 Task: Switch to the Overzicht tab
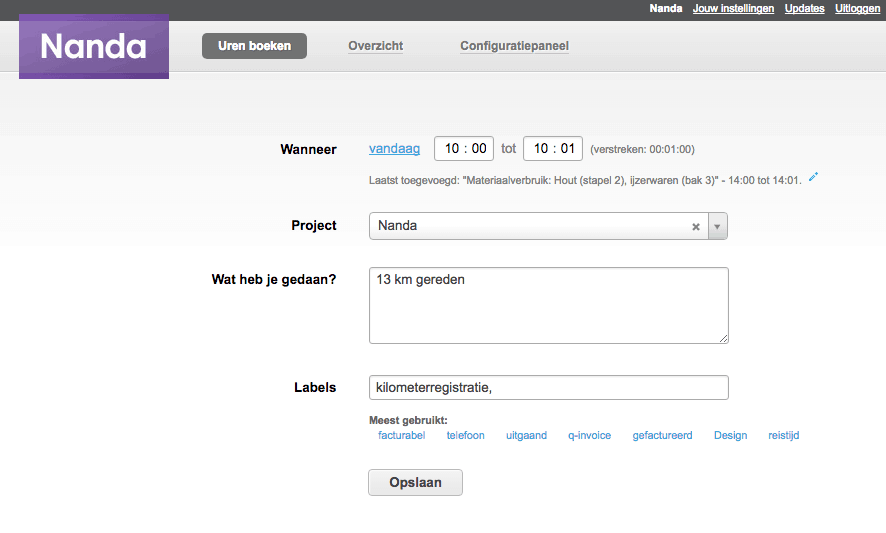(x=375, y=46)
